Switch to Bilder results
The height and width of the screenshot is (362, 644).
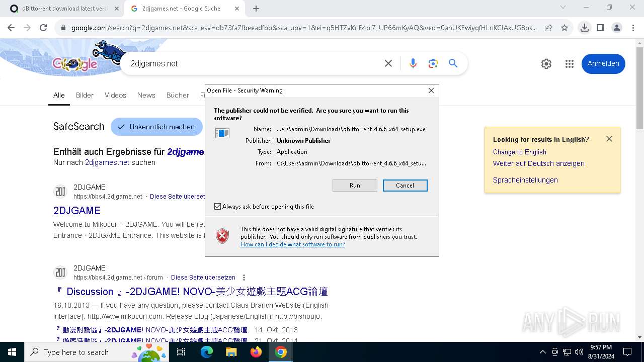coord(85,95)
